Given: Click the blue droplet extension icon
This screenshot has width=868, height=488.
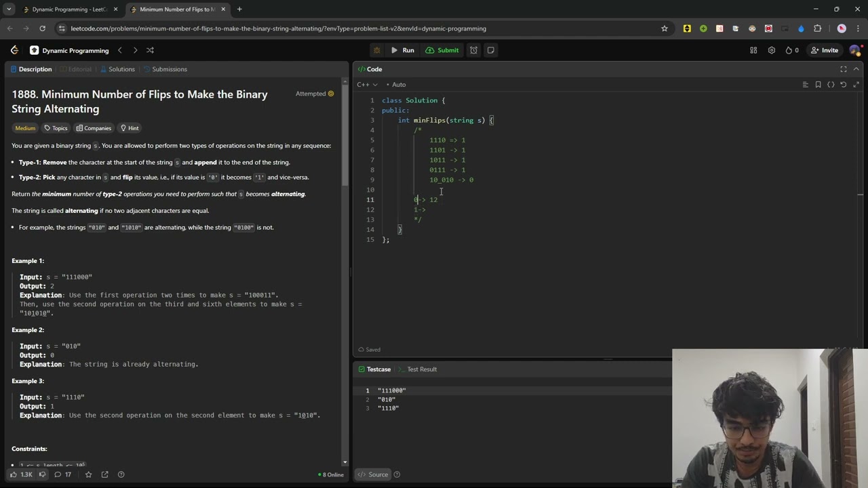Looking at the screenshot, I should point(801,28).
